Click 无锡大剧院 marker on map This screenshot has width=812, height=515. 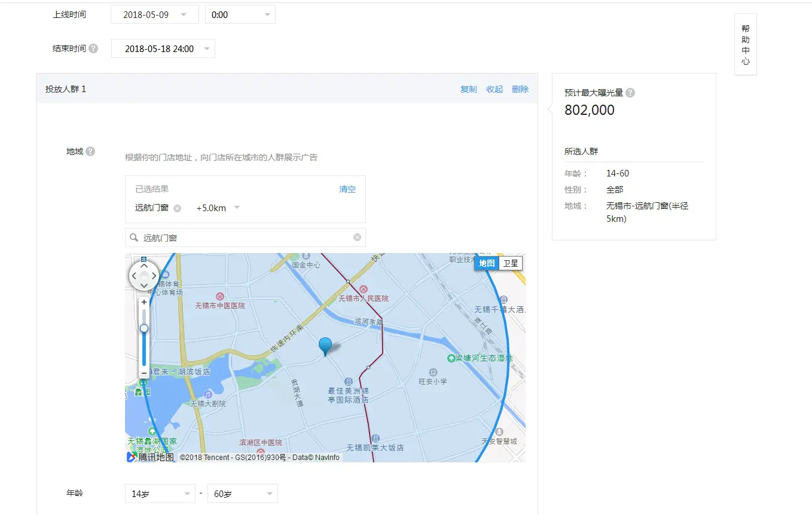coord(207,395)
